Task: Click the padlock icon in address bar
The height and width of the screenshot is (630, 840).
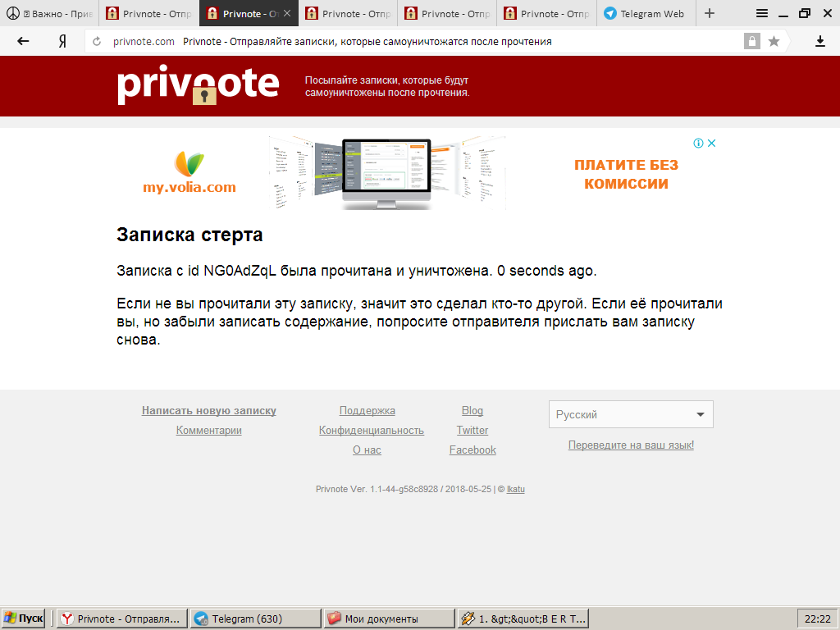Action: [751, 41]
